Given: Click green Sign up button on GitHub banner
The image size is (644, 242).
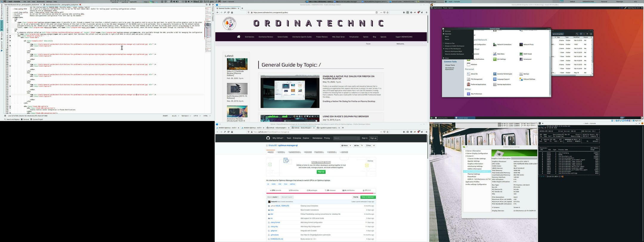Looking at the screenshot, I should [x=321, y=172].
